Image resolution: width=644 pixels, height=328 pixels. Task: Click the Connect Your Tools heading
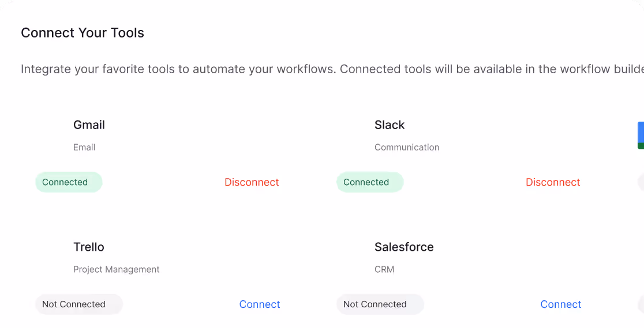tap(83, 33)
